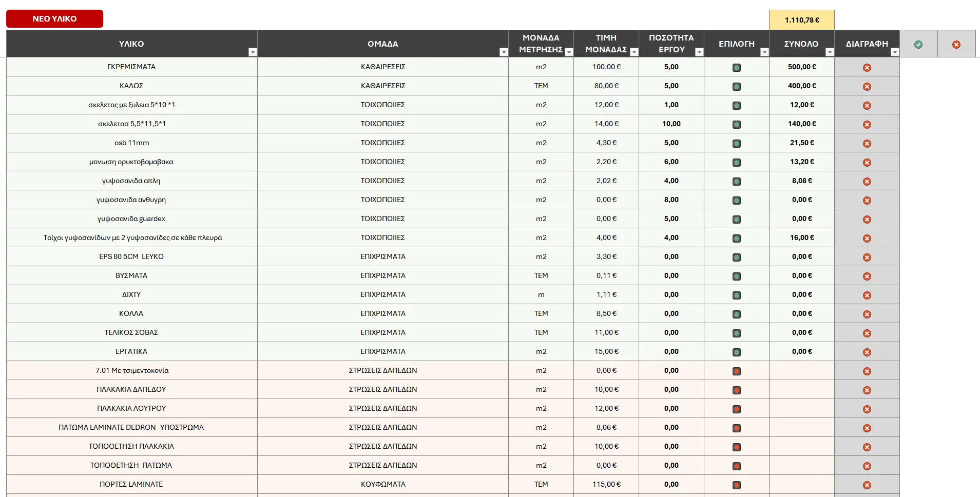
Task: Toggle selection for ΓΚΡΕΜΙΣΜΑΤΑ
Action: tap(736, 68)
